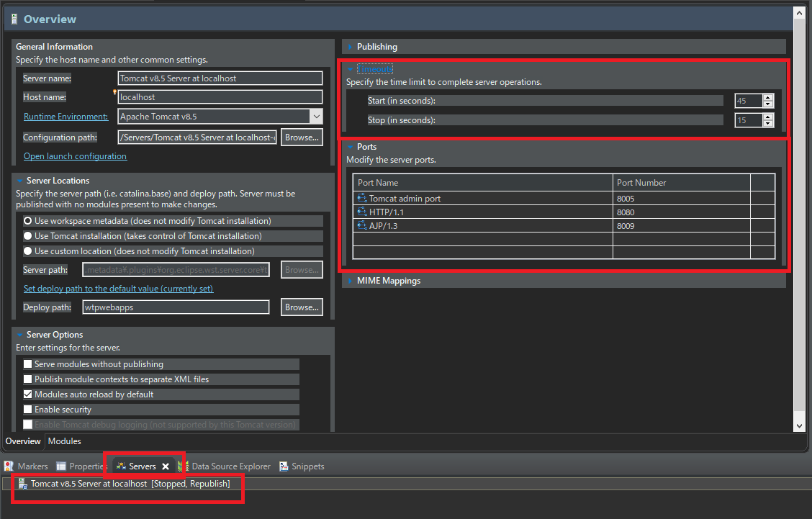The height and width of the screenshot is (519, 812).
Task: Open the Snippets view tab
Action: pos(302,466)
